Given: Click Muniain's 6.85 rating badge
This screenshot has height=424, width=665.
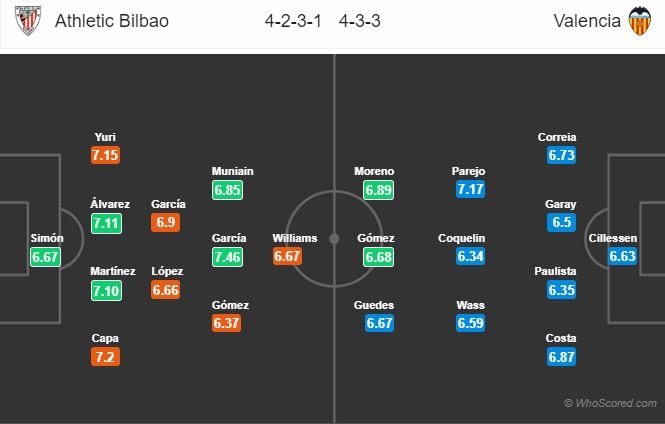Looking at the screenshot, I should click(x=227, y=190).
